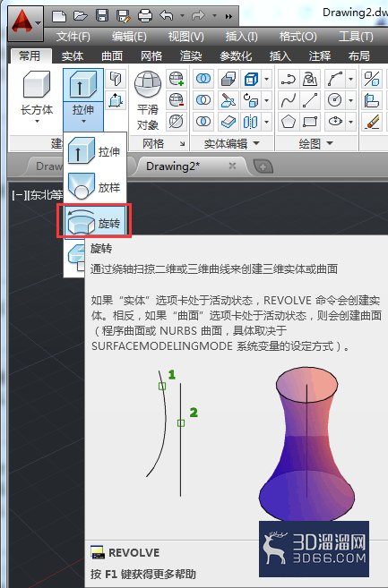Click the Slice solid icon
Image resolution: width=388 pixels, height=588 pixels.
point(228,100)
